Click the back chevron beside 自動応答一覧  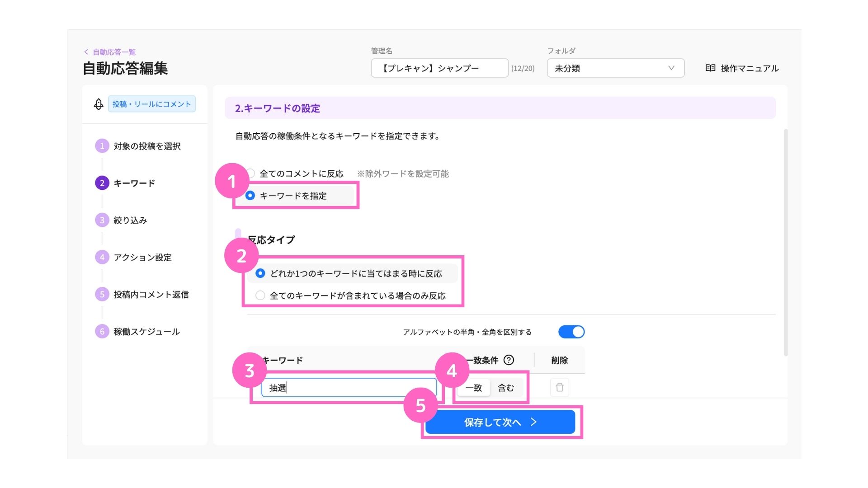click(86, 52)
